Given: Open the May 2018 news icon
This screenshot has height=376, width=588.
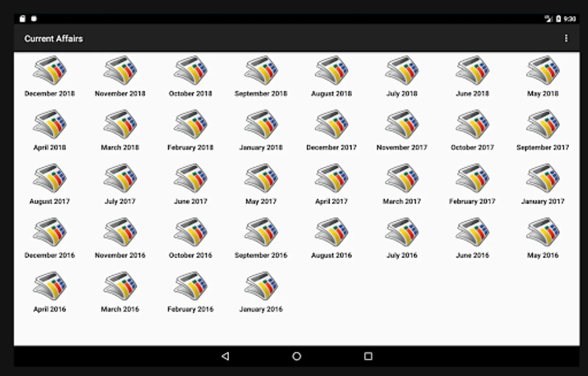Looking at the screenshot, I should (x=543, y=71).
